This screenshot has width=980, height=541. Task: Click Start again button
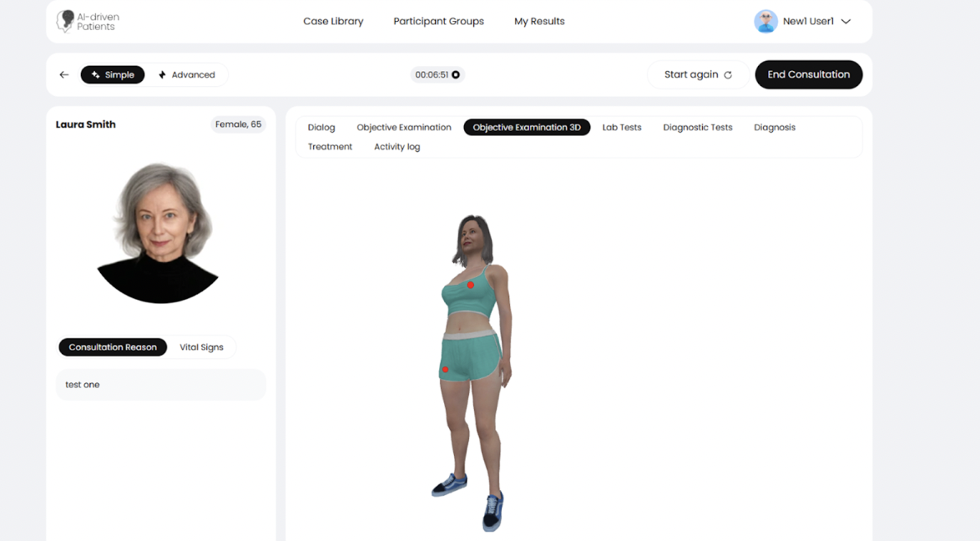[698, 75]
